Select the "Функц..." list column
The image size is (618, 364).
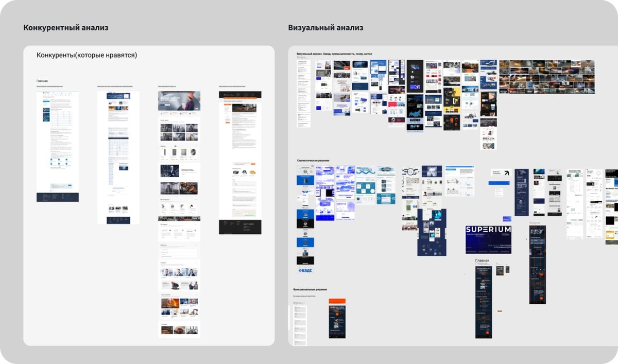(300, 325)
